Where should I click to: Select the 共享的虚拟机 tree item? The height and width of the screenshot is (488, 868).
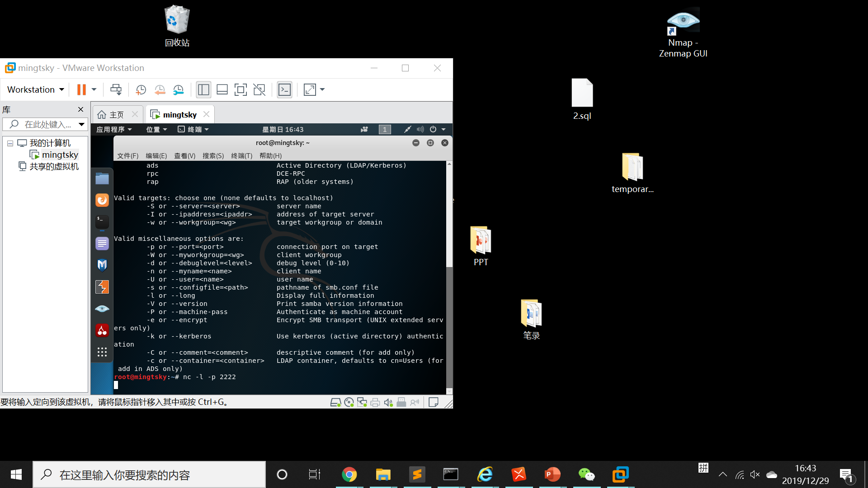54,167
